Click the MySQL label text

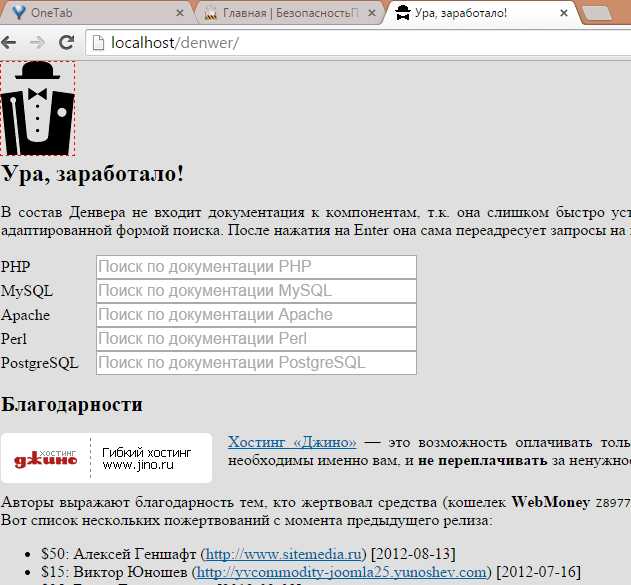[27, 291]
